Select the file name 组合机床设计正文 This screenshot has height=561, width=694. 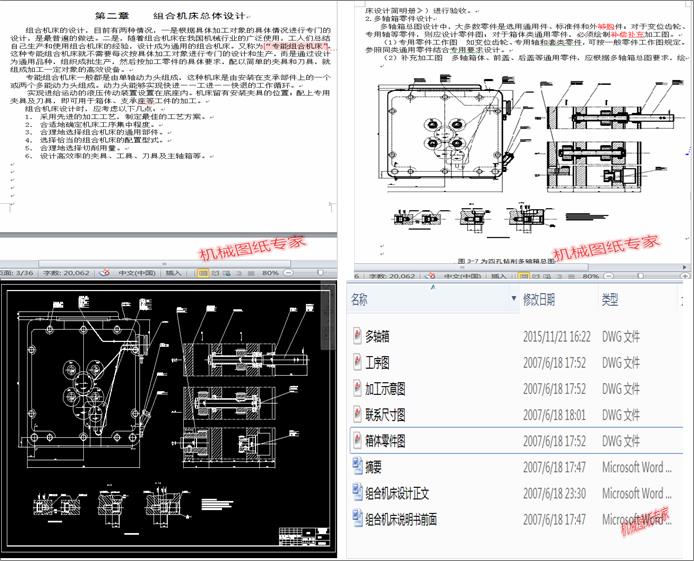[x=397, y=493]
